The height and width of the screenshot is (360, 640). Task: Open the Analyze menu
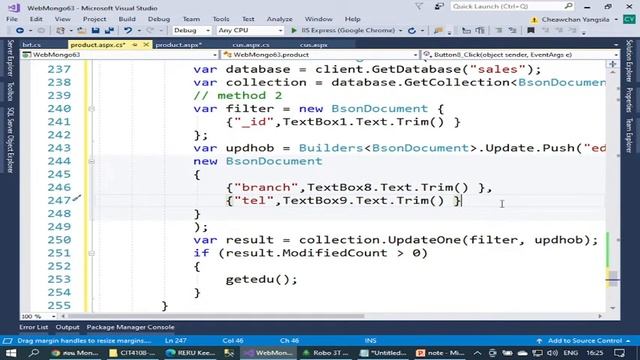click(280, 19)
